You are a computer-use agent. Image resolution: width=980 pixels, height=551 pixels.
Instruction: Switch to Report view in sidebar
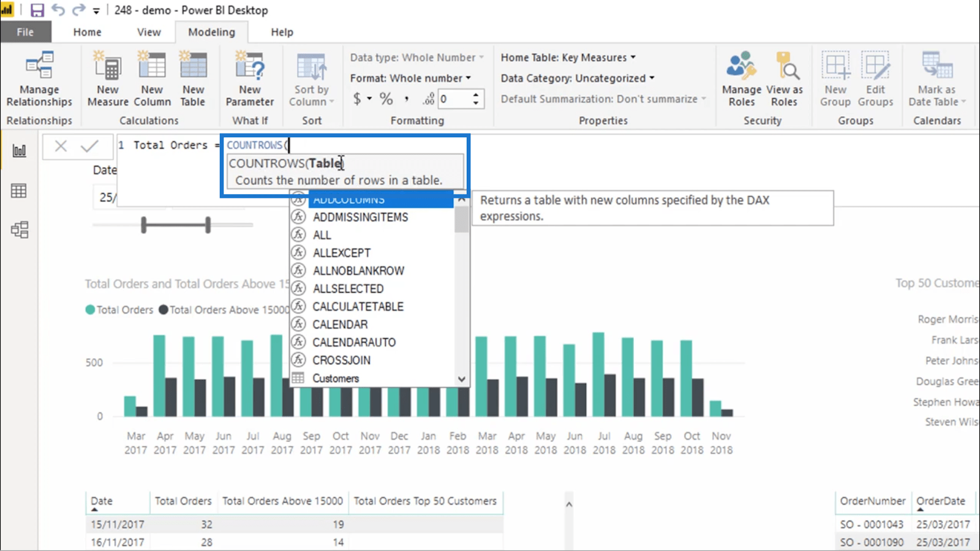tap(19, 151)
